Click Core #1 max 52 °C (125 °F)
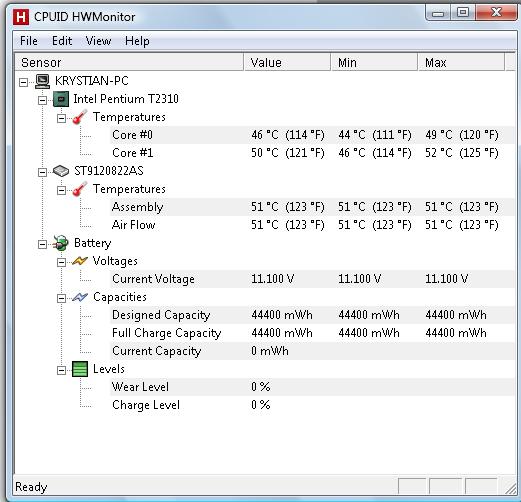Viewport: 521px width, 502px height. (x=462, y=153)
